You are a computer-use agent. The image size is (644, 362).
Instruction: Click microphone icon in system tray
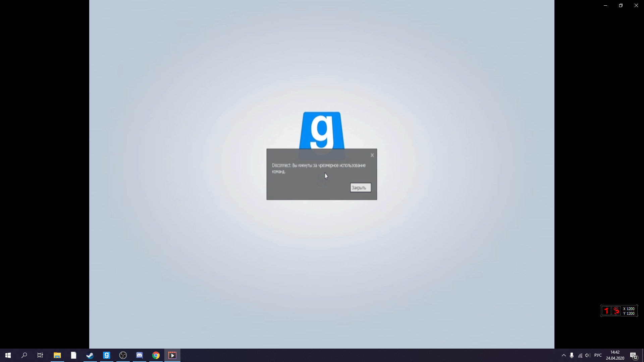[572, 355]
